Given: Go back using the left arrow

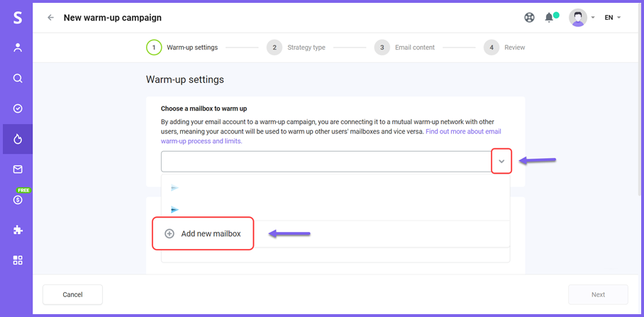Looking at the screenshot, I should coord(50,18).
